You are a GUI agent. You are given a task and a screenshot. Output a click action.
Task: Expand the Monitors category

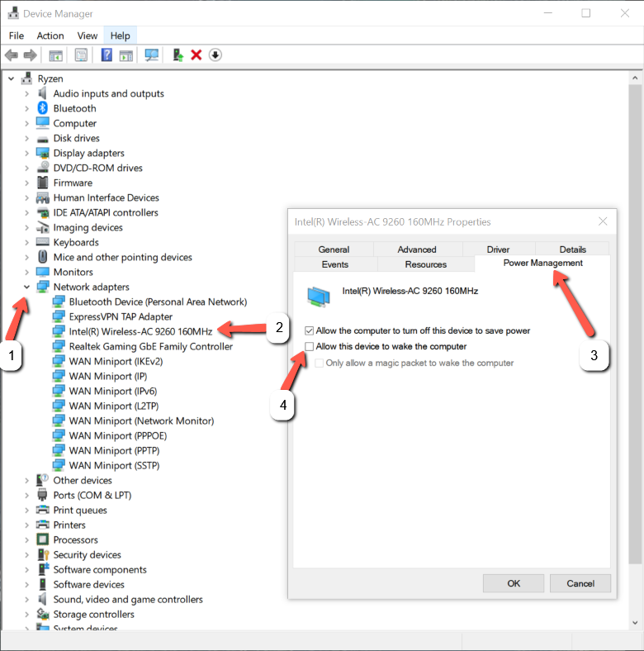(26, 272)
